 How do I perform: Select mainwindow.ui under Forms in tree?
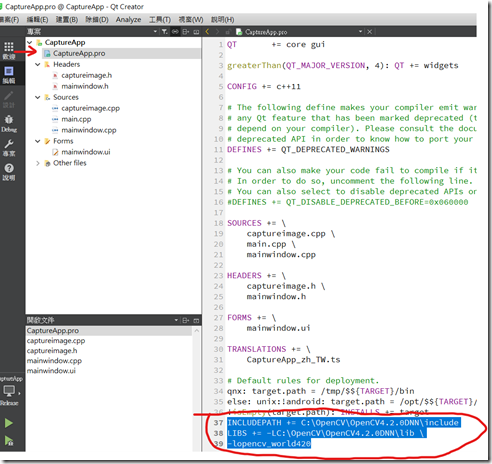coord(86,152)
